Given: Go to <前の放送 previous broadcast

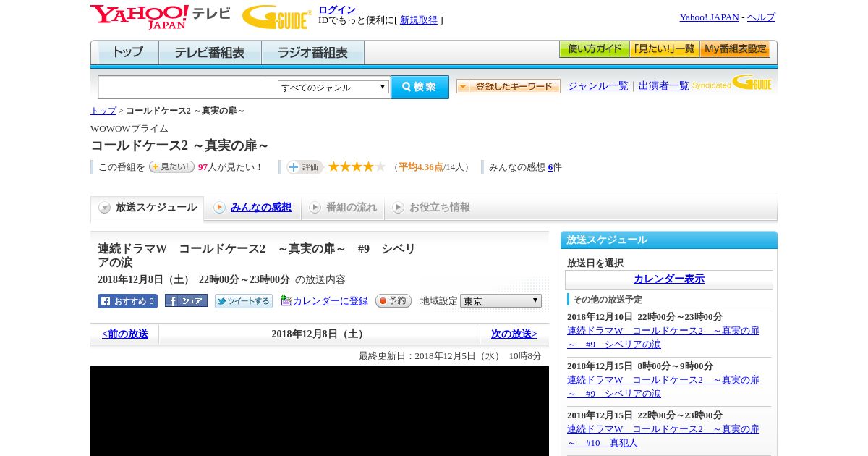Looking at the screenshot, I should click(x=125, y=334).
